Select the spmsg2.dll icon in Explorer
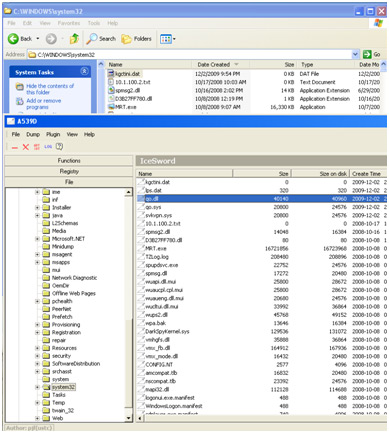Image resolution: width=389 pixels, height=433 pixels. (x=111, y=90)
